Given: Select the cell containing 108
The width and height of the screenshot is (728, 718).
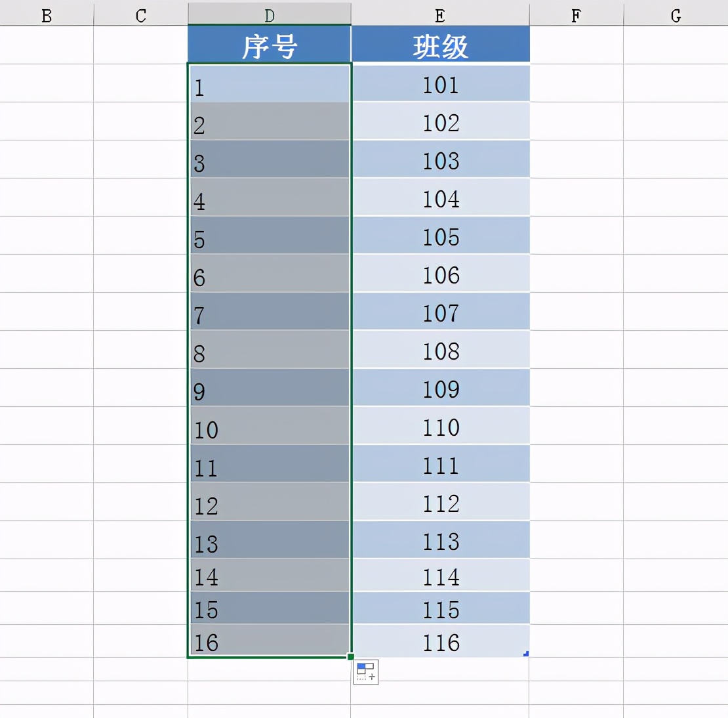Looking at the screenshot, I should (x=441, y=350).
